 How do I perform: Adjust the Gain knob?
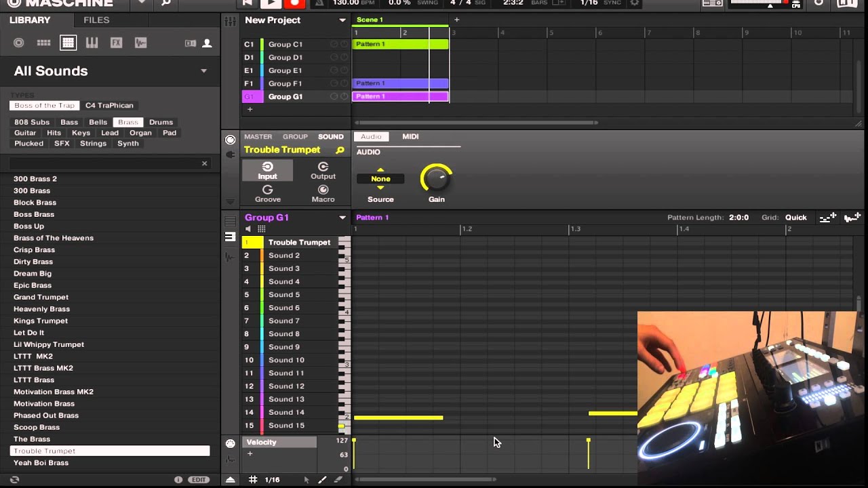(x=436, y=179)
